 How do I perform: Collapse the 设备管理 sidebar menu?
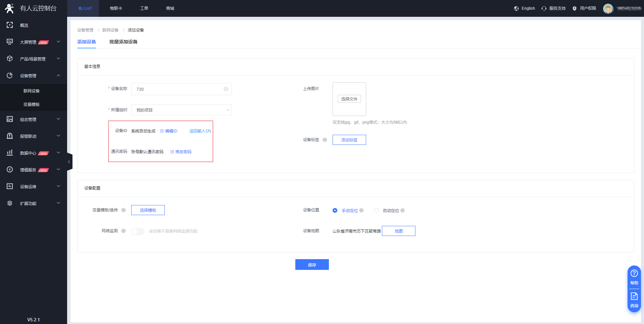point(33,76)
